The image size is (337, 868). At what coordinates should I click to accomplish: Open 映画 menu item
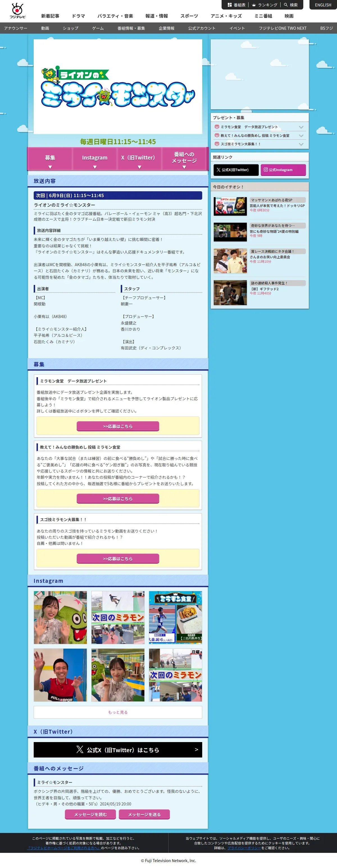289,16
